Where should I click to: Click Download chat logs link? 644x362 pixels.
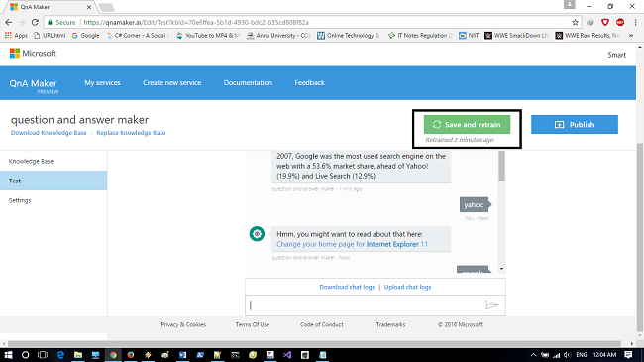point(347,287)
